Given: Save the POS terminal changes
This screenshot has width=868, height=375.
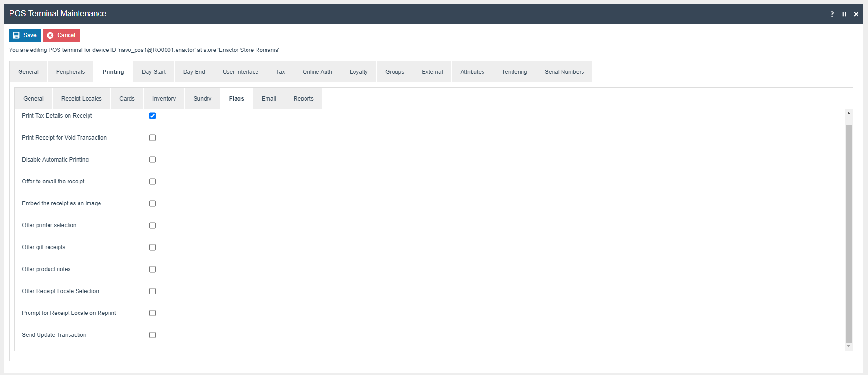Looking at the screenshot, I should coord(25,35).
